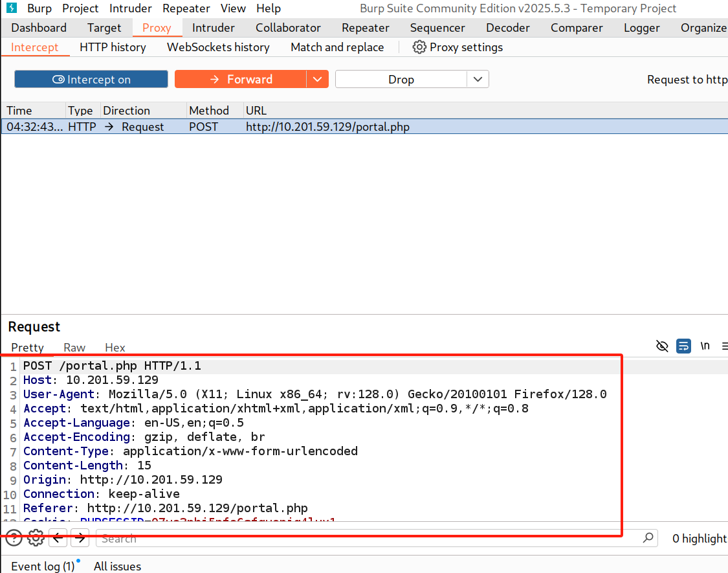The image size is (728, 573).
Task: Select the Proxy tab
Action: (157, 28)
